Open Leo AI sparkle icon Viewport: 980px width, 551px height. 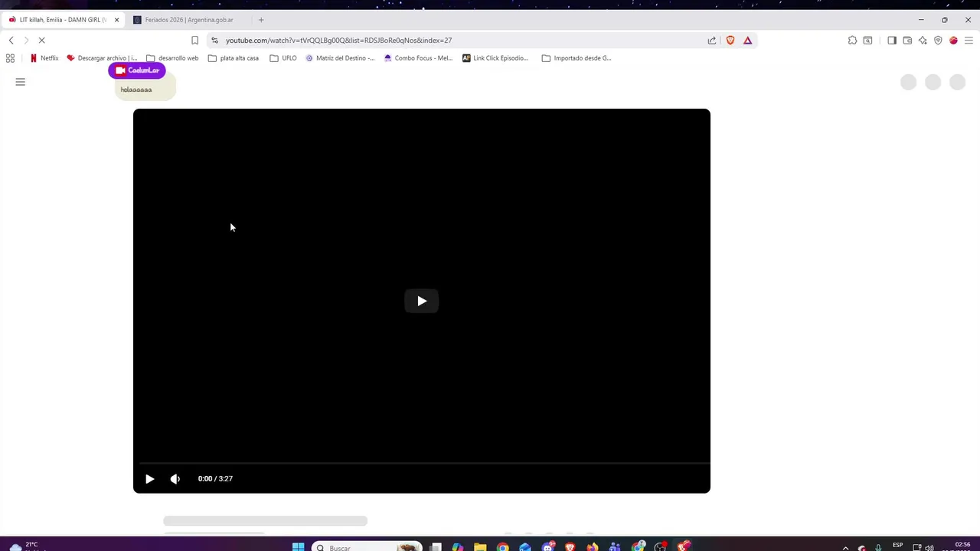(923, 41)
